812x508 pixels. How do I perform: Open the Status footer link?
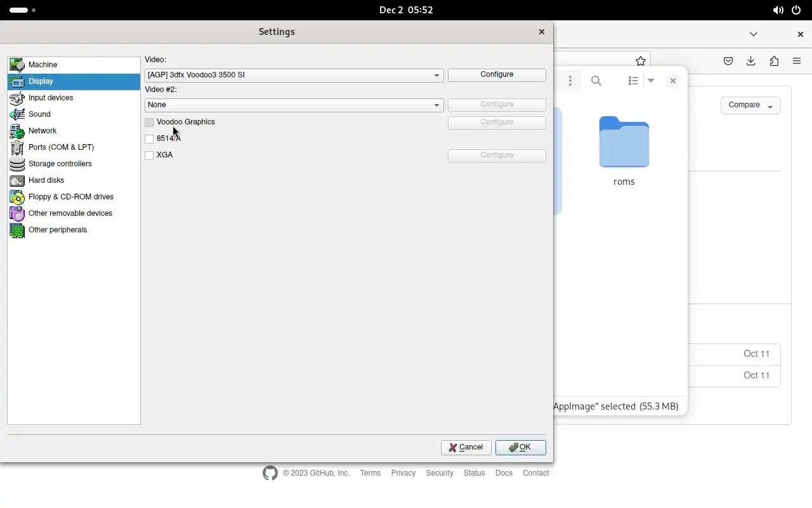475,473
